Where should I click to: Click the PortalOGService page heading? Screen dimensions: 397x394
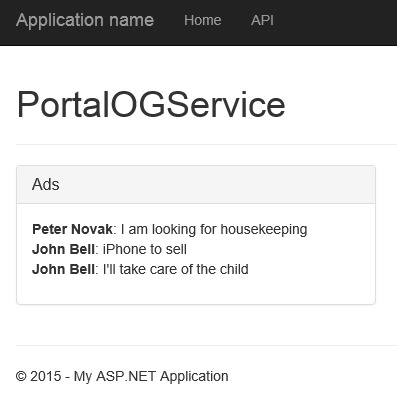(151, 104)
